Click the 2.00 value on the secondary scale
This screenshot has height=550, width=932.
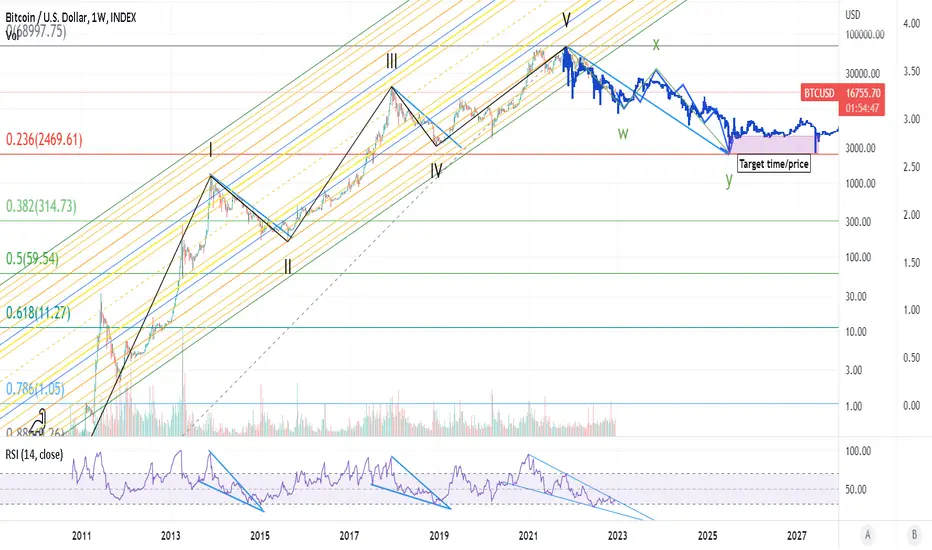point(912,215)
